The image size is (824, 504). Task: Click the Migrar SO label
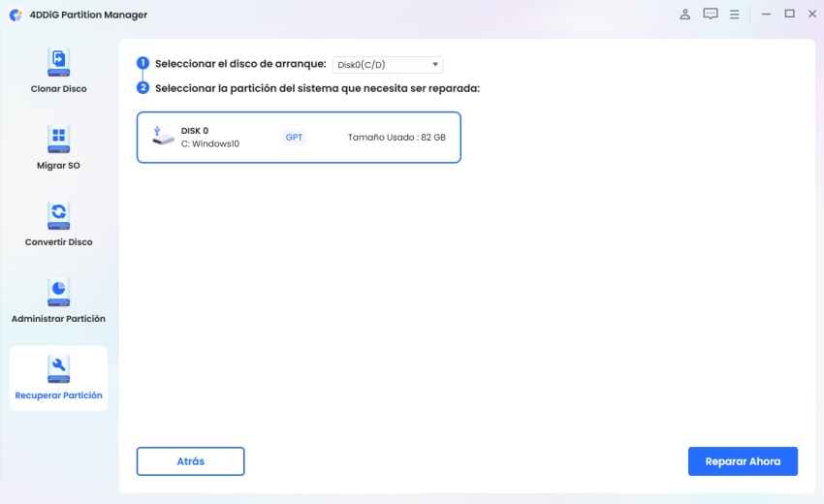[58, 166]
